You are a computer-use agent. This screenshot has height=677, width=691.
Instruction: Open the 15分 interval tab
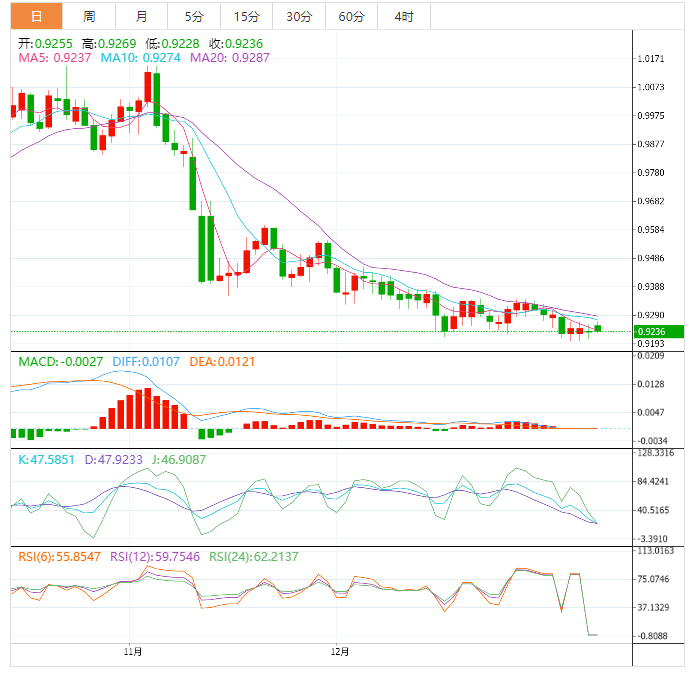point(246,16)
